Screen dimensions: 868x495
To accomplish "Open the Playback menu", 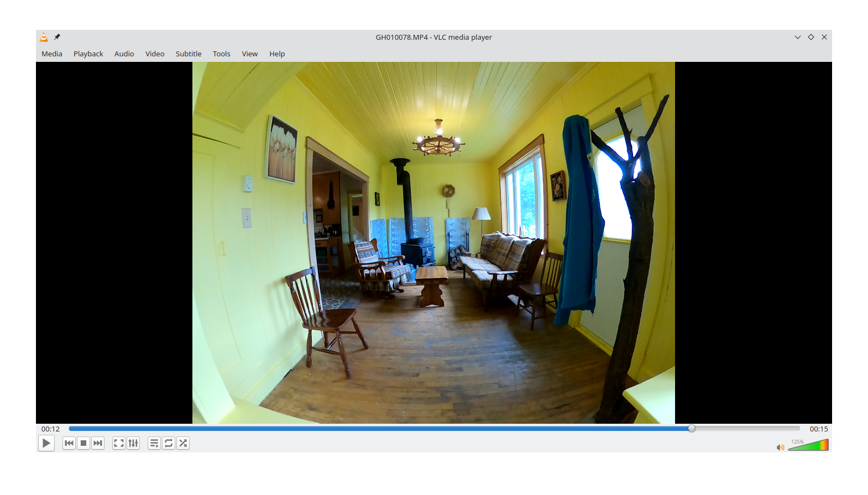I will point(88,54).
